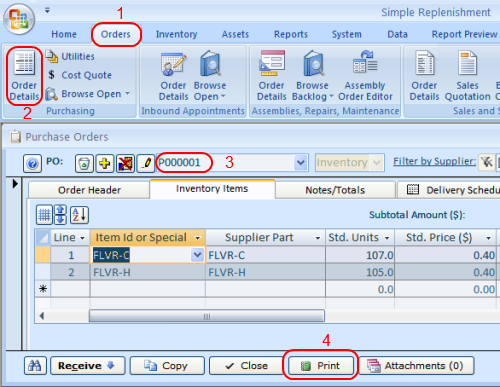
Task: Open Purchasing Utilities
Action: click(70, 56)
